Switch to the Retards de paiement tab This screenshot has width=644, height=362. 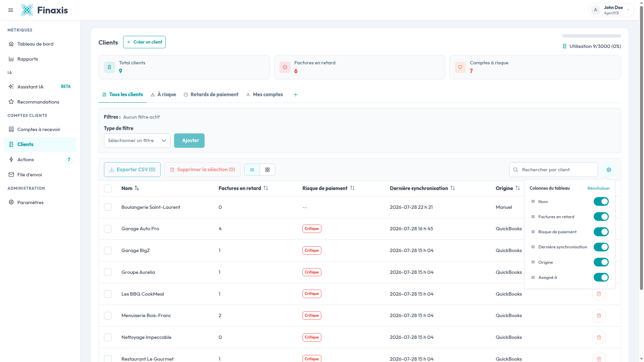[x=211, y=95]
